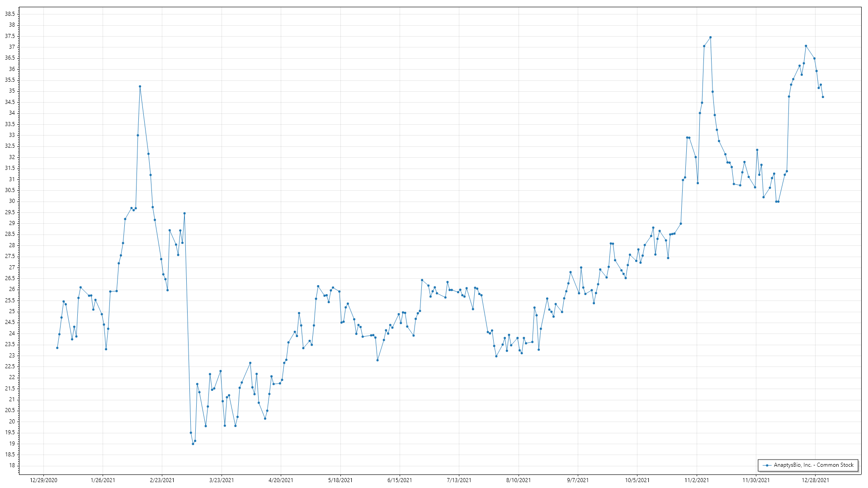Click the 12/29/2020 x-axis date label
Screen dimensions: 868x488
pyautogui.click(x=43, y=480)
